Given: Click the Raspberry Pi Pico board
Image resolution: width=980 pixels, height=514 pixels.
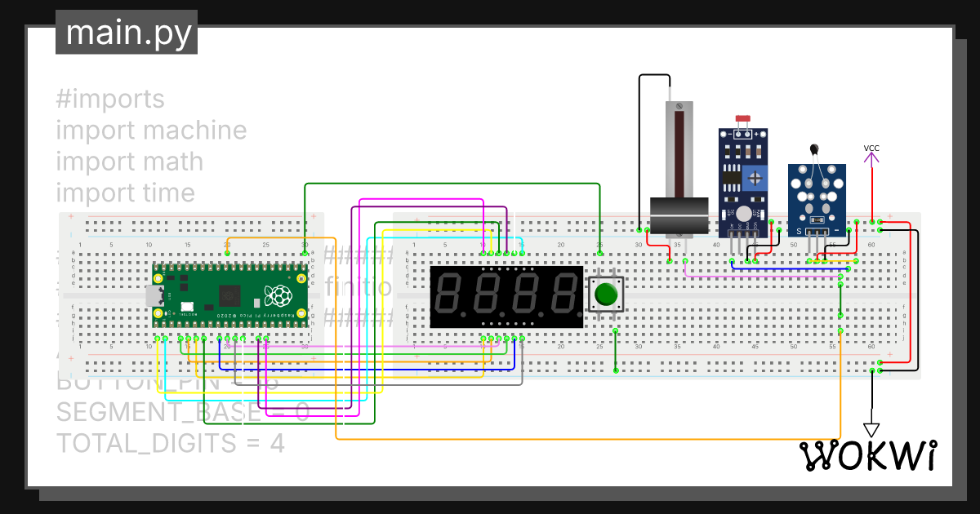Looking at the screenshot, I should [x=231, y=296].
